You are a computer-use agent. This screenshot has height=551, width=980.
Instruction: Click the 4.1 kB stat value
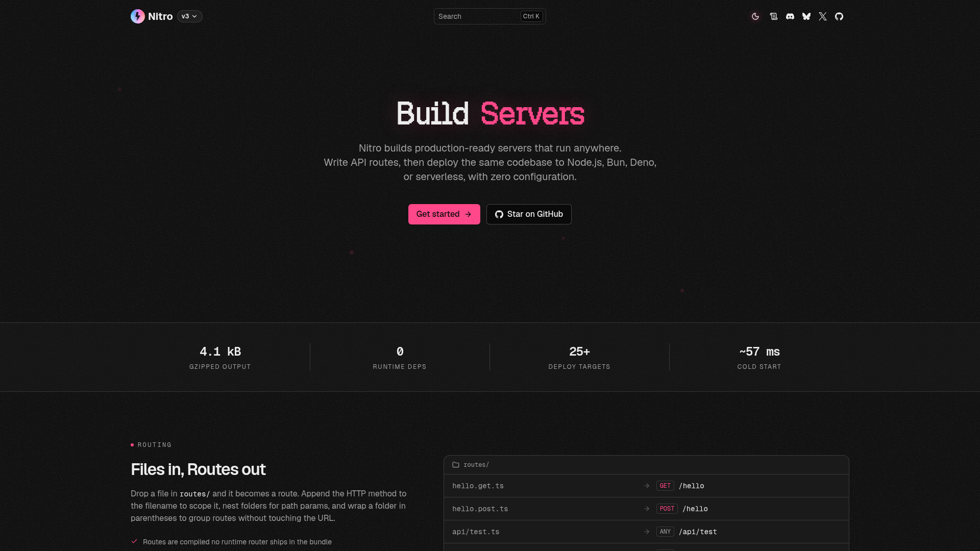220,352
